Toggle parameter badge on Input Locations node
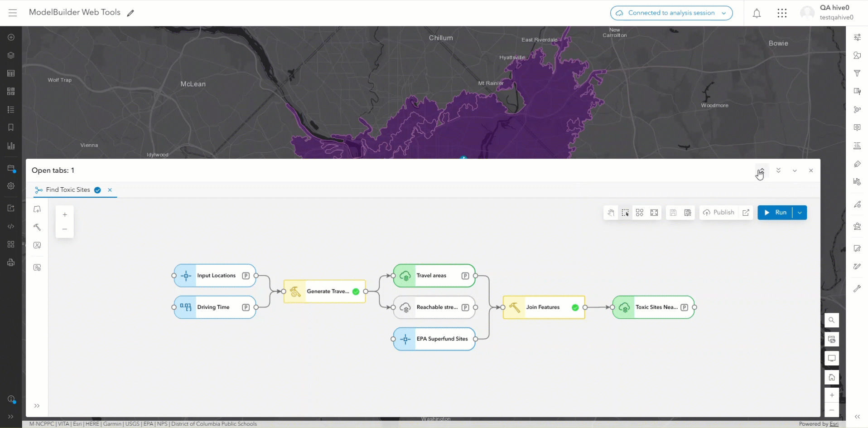This screenshot has height=428, width=868. [246, 275]
